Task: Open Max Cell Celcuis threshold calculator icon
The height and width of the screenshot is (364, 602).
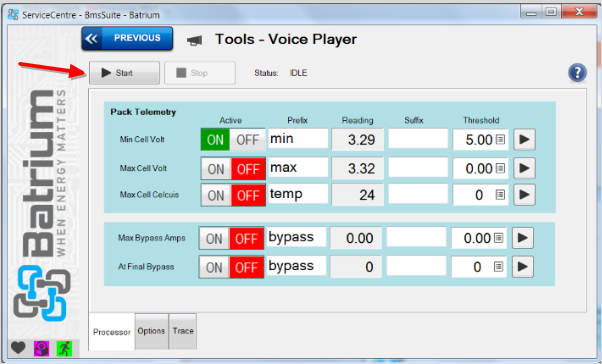Action: coord(500,195)
